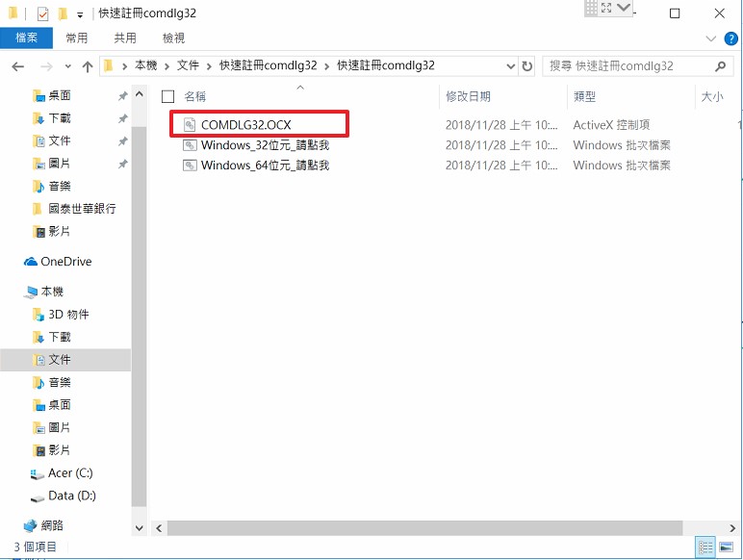Open the recent locations dropdown arrow
The width and height of the screenshot is (743, 560).
pos(67,66)
